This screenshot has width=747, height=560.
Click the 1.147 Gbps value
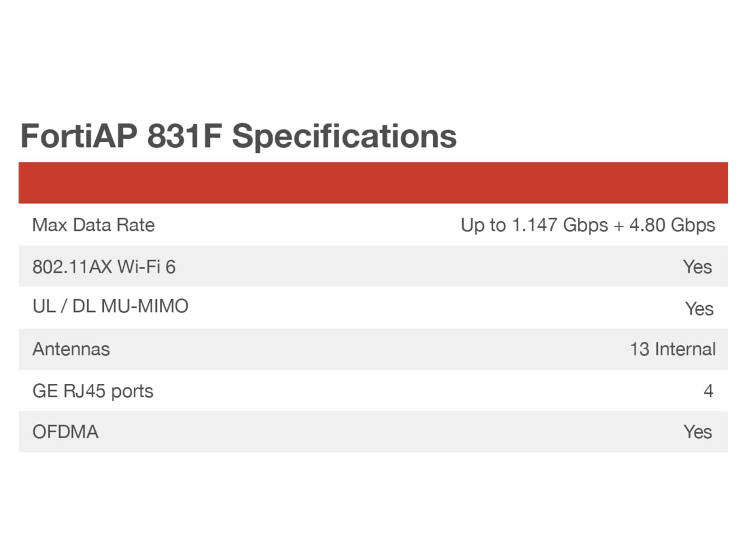point(560,225)
